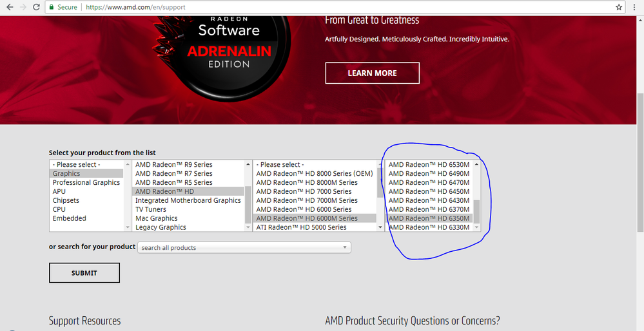Image resolution: width=644 pixels, height=331 pixels.
Task: Select AMD Radeon HD 8000 Series (OEM)
Action: click(x=315, y=173)
